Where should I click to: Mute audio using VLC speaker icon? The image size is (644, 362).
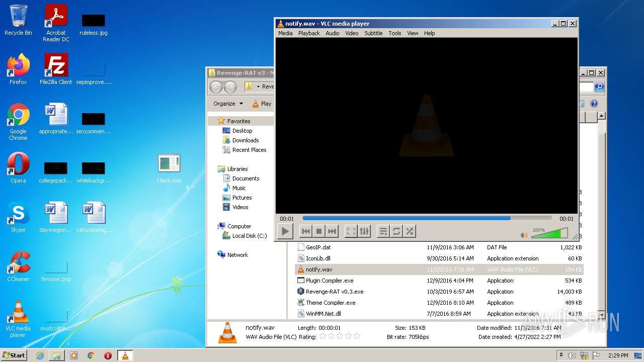click(x=524, y=235)
